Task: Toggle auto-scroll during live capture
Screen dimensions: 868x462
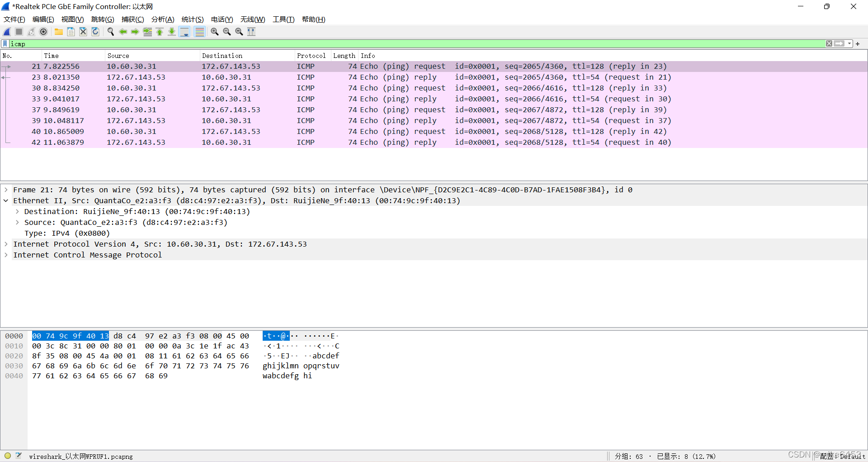Action: 184,32
